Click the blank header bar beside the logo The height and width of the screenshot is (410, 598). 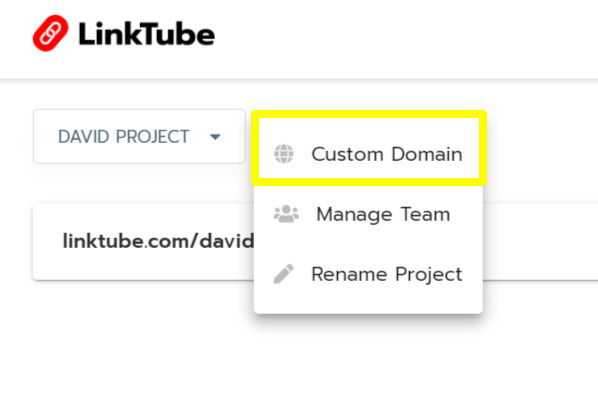coord(406,38)
